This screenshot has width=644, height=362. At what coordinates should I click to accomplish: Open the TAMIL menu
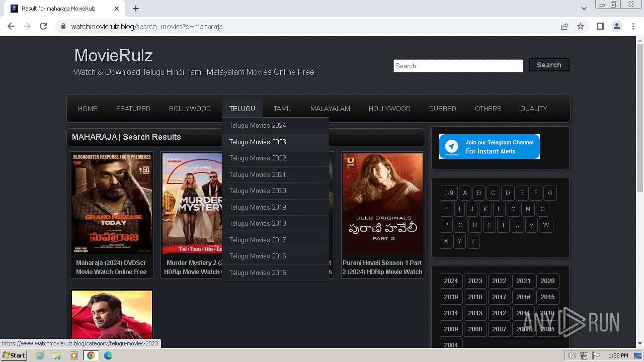283,109
